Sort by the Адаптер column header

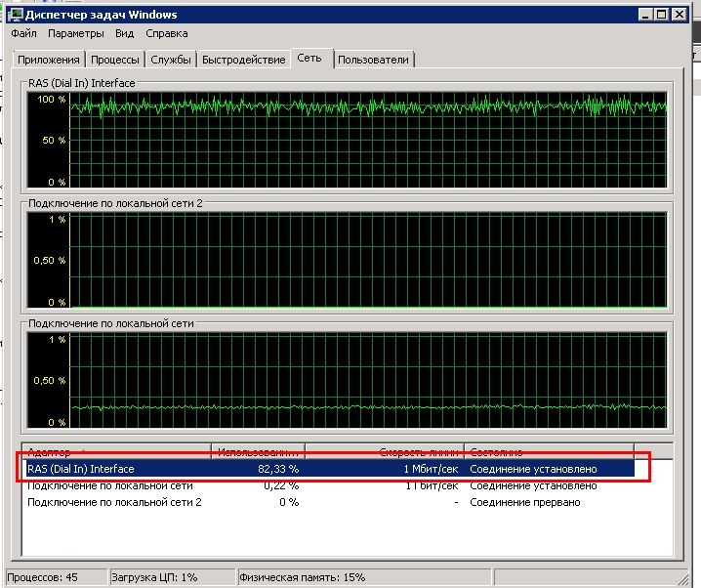(116, 451)
